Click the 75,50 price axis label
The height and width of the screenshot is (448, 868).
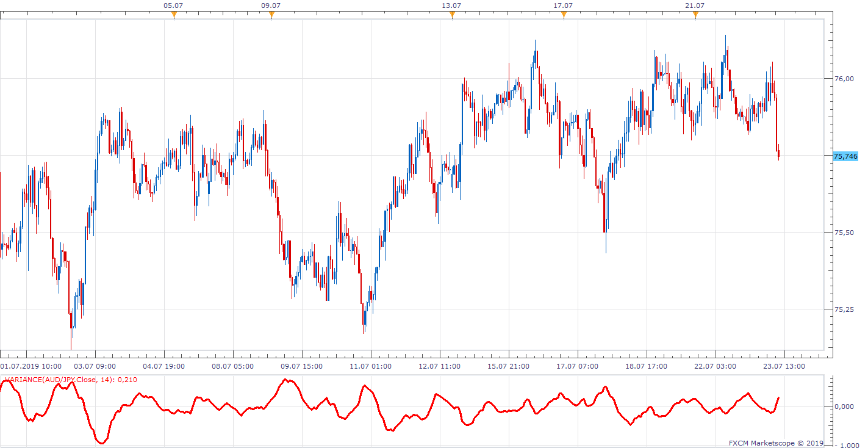(843, 233)
